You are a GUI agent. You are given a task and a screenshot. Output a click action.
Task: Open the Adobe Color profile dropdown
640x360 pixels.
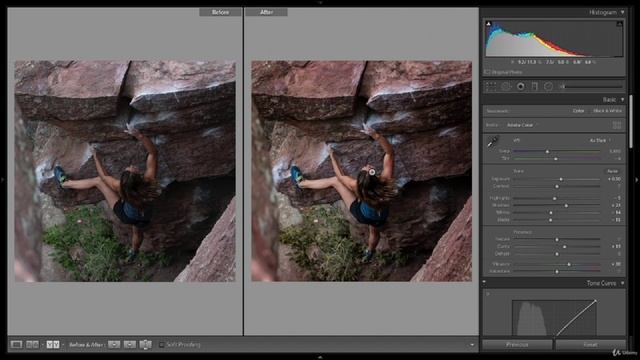coord(522,125)
